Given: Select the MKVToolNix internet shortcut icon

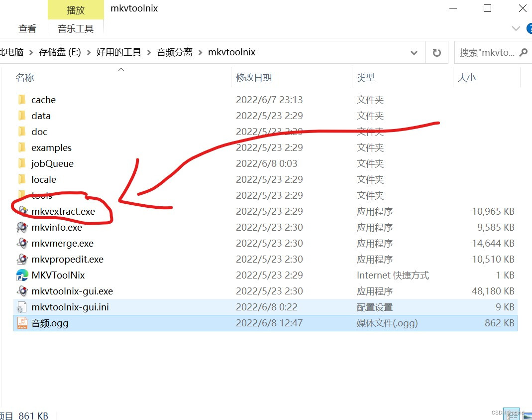Looking at the screenshot, I should (x=22, y=275).
